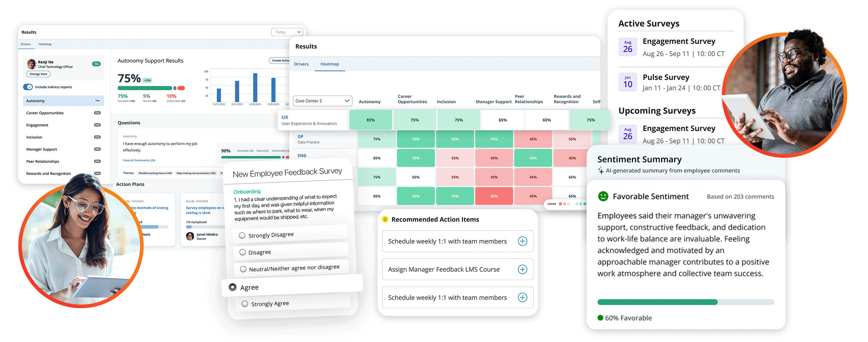Screen dimensions: 868x342
Task: Click the lightbulb icon beside Recommended Action Items
Action: click(x=385, y=219)
